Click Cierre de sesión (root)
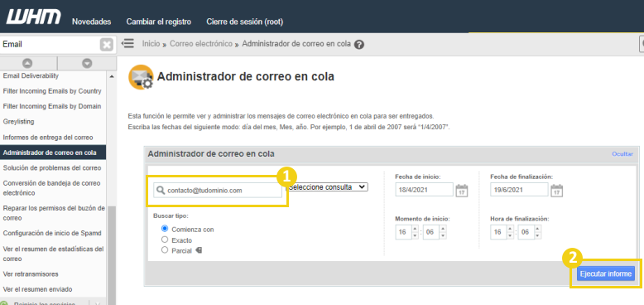 click(x=245, y=22)
